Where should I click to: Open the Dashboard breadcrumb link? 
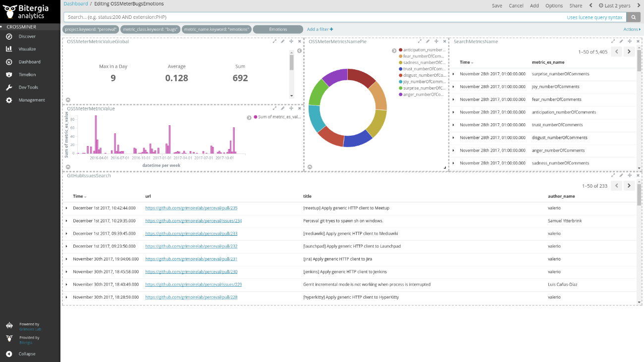[x=76, y=3]
